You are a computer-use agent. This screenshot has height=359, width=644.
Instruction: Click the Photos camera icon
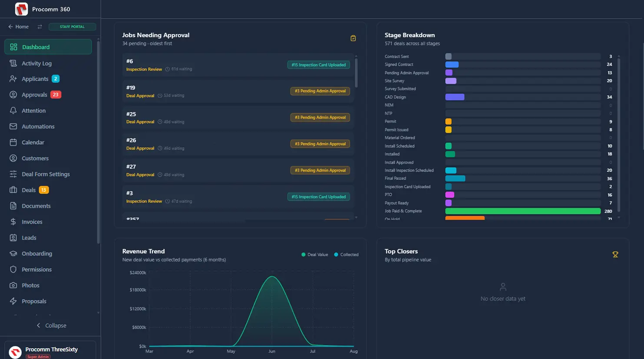coord(13,285)
